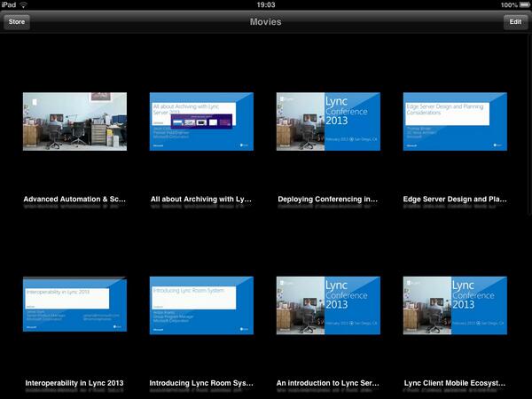Select the title "Deploying Conferencing in..."
Screen dimensions: 532x399
point(328,199)
